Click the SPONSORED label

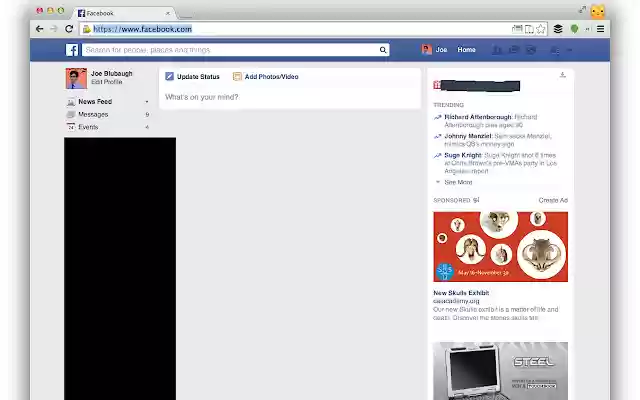452,200
